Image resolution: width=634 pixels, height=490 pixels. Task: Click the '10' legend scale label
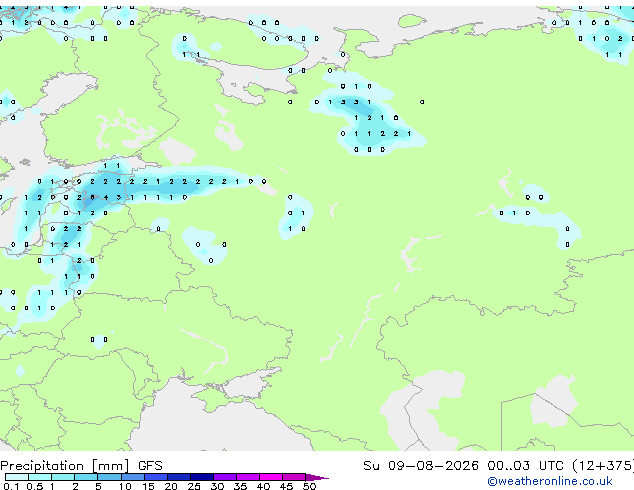(125, 486)
